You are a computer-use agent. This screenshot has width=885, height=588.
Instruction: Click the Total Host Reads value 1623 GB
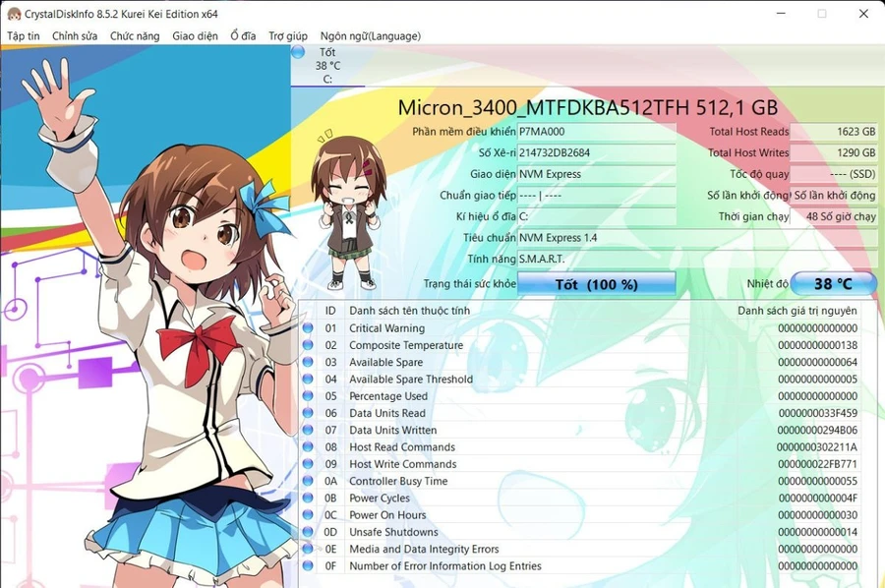tap(833, 132)
